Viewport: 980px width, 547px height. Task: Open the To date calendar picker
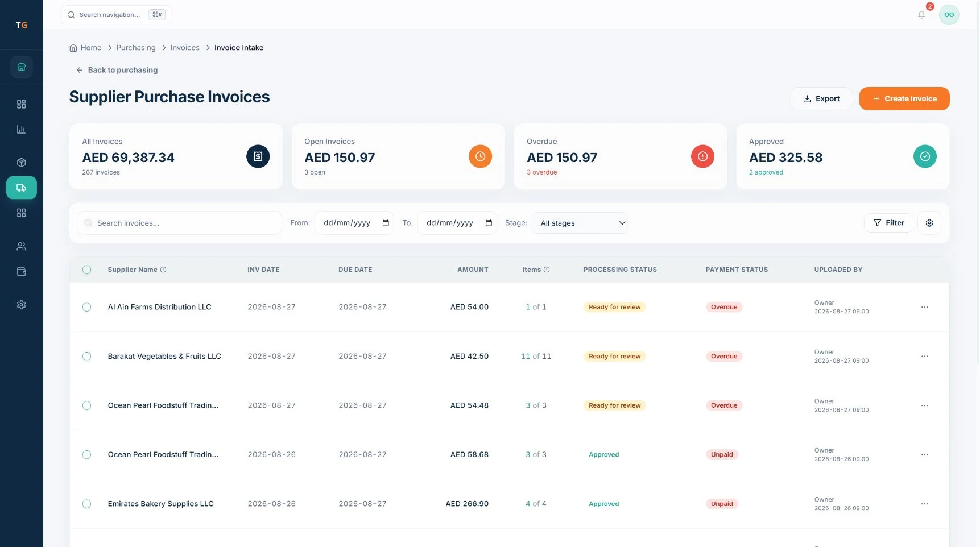(x=489, y=223)
